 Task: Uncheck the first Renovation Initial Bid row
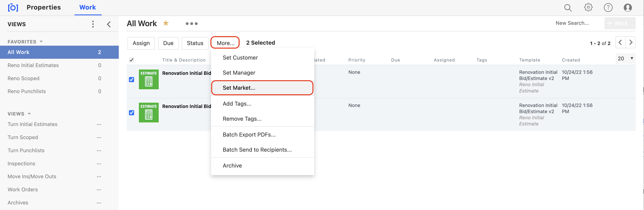click(132, 80)
